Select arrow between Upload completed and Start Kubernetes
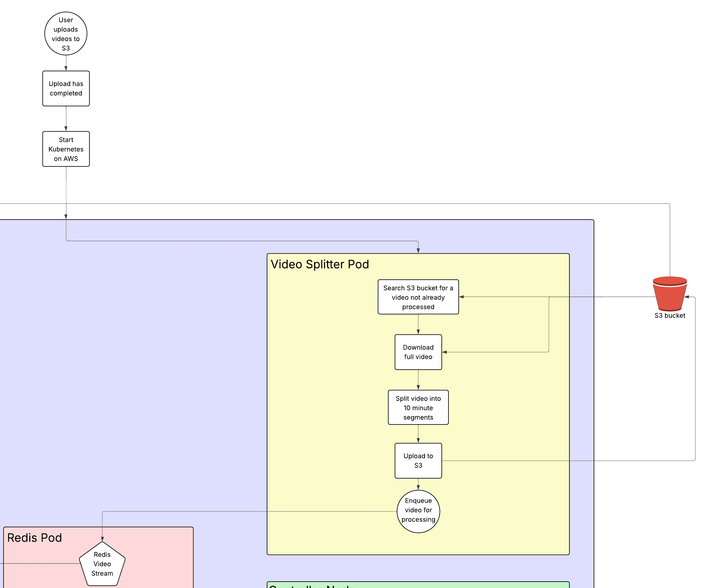Image resolution: width=707 pixels, height=588 pixels. pyautogui.click(x=66, y=119)
